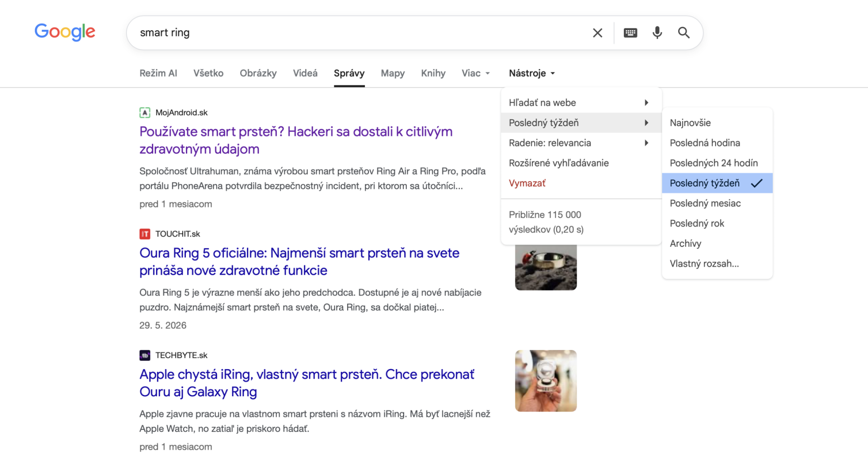The width and height of the screenshot is (868, 460).
Task: Expand Posledný týždeň submenu in tools menu
Action: click(581, 123)
